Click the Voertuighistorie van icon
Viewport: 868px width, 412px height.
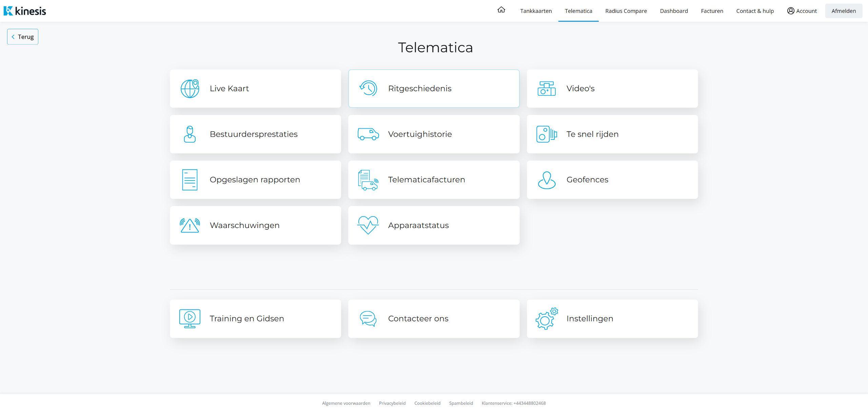(x=368, y=134)
